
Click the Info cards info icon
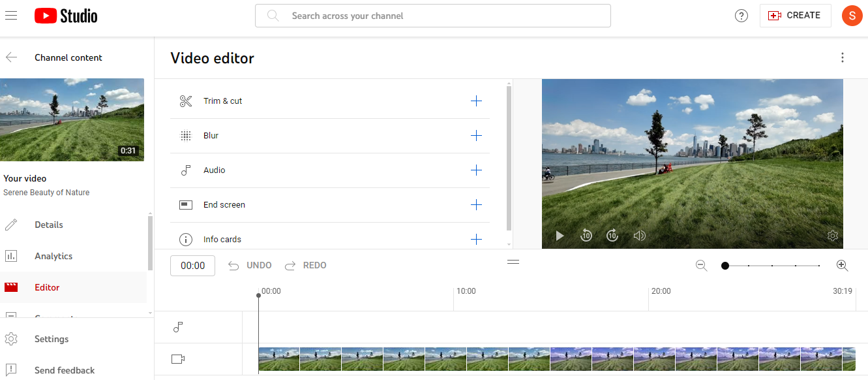click(x=186, y=240)
